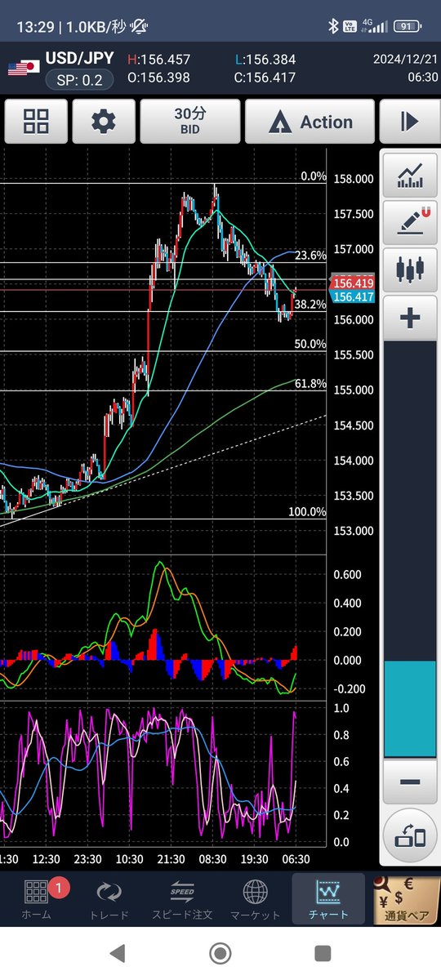Tap Android back navigation button
This screenshot has width=441, height=980.
(x=118, y=952)
